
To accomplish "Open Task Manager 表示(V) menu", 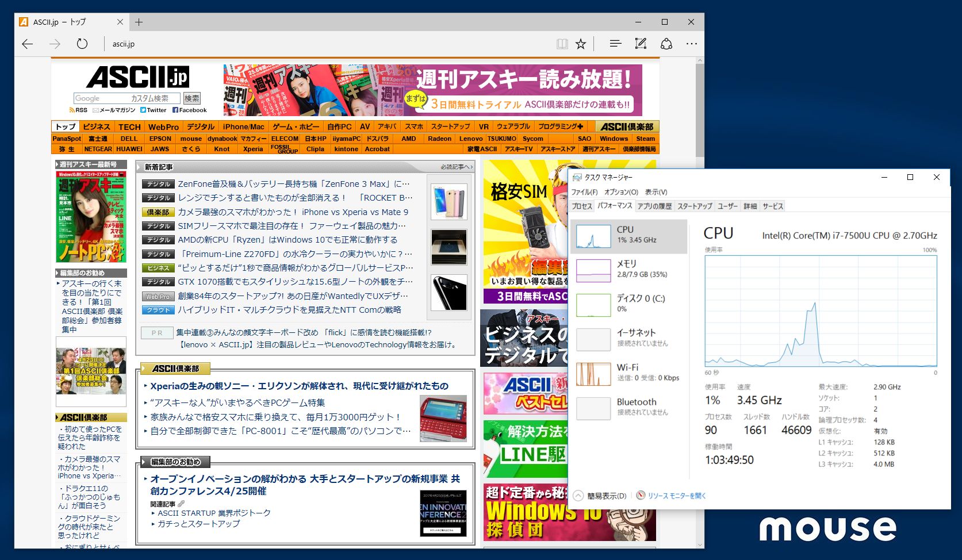I will (656, 192).
